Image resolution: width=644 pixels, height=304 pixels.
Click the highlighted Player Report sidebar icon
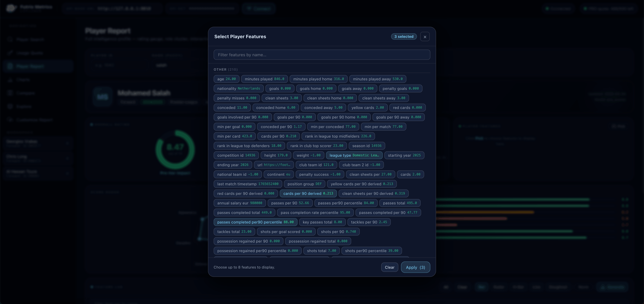click(x=10, y=66)
